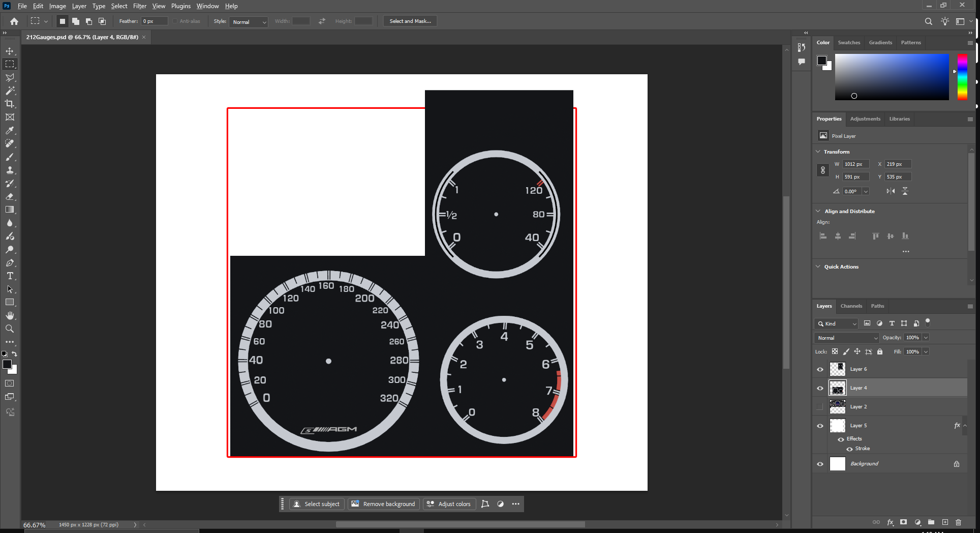Viewport: 980px width, 533px height.
Task: Click the Feather input field
Action: coord(155,21)
